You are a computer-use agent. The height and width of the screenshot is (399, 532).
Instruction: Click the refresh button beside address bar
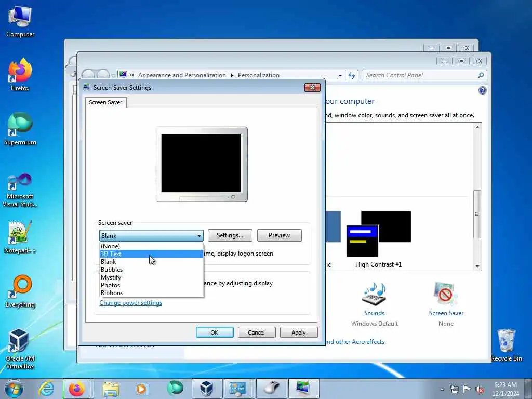point(352,75)
